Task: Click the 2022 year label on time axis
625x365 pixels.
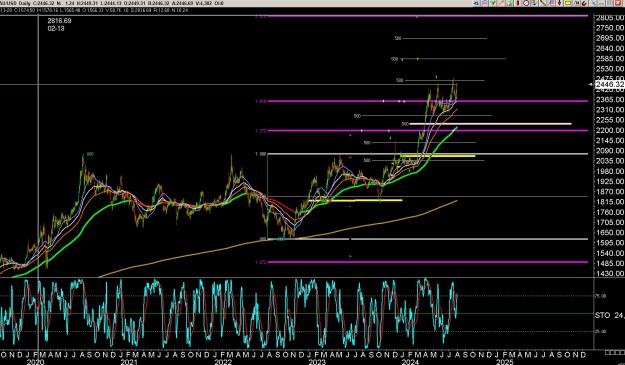Action: point(223,362)
